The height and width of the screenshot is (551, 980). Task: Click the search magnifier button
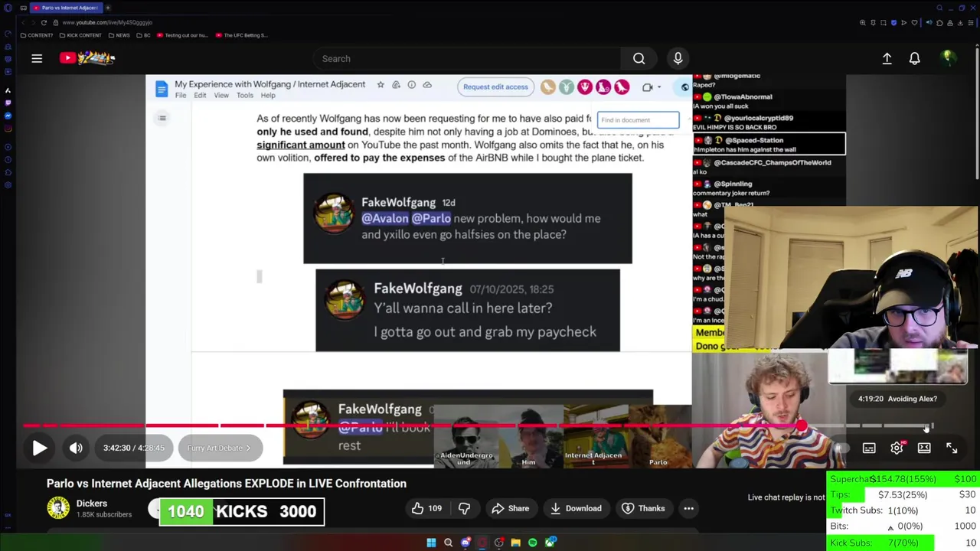click(639, 58)
